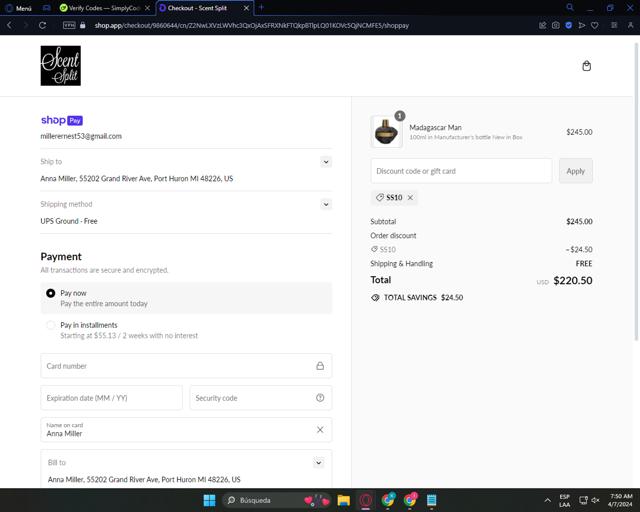Open a new browser tab
The width and height of the screenshot is (640, 512).
(261, 7)
